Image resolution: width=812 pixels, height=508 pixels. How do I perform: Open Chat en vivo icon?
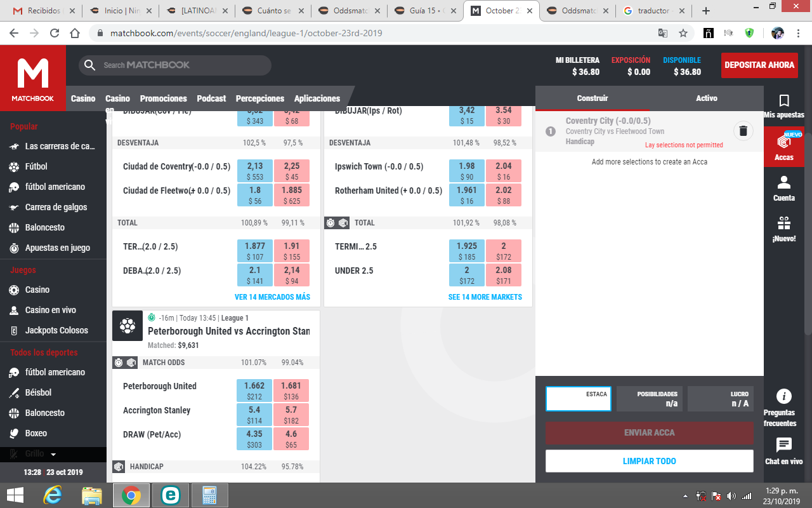(x=784, y=445)
